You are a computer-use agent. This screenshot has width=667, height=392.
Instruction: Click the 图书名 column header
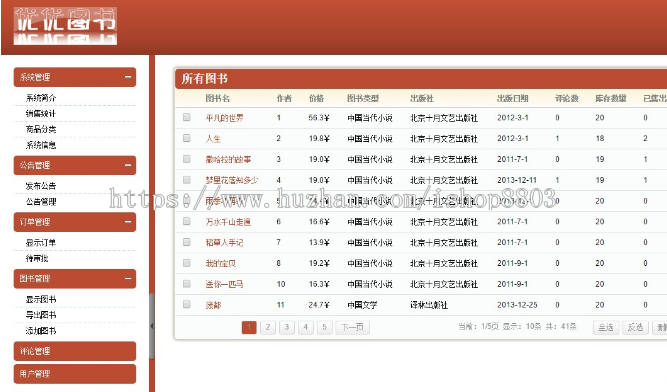(217, 99)
